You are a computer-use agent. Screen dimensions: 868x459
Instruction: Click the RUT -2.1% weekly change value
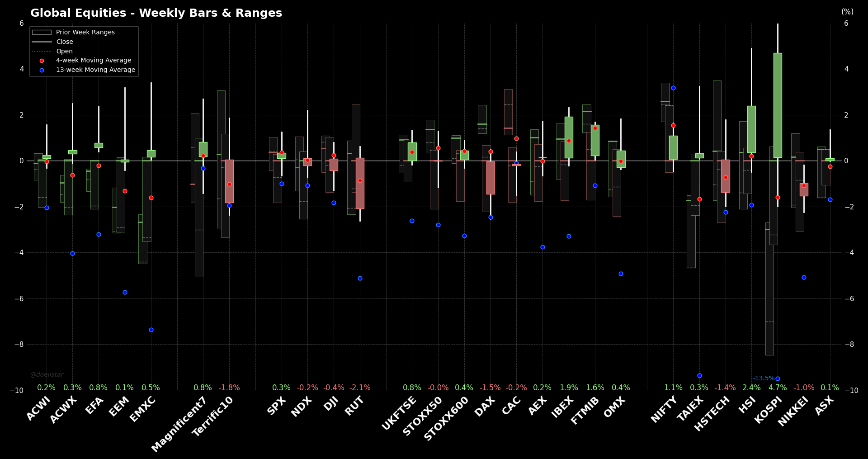360,388
